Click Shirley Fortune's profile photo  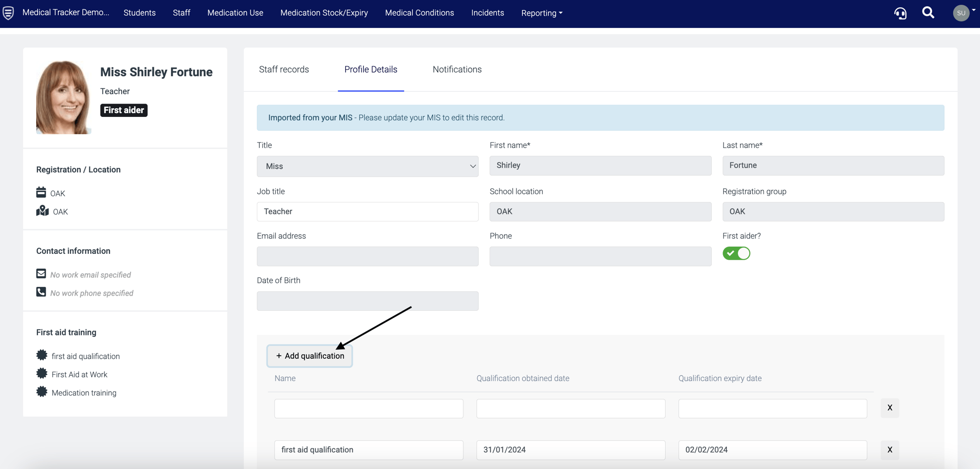click(64, 97)
